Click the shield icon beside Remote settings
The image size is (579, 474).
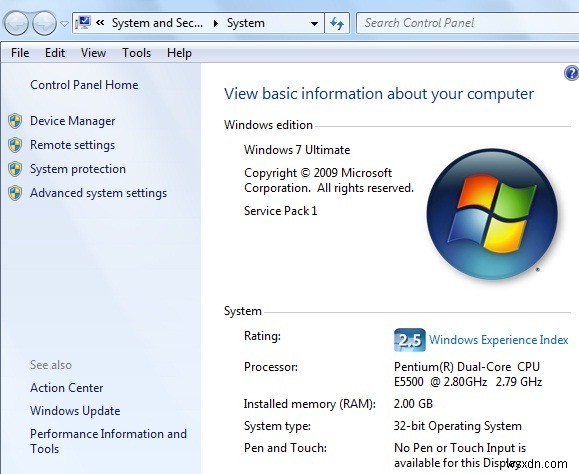(x=15, y=145)
